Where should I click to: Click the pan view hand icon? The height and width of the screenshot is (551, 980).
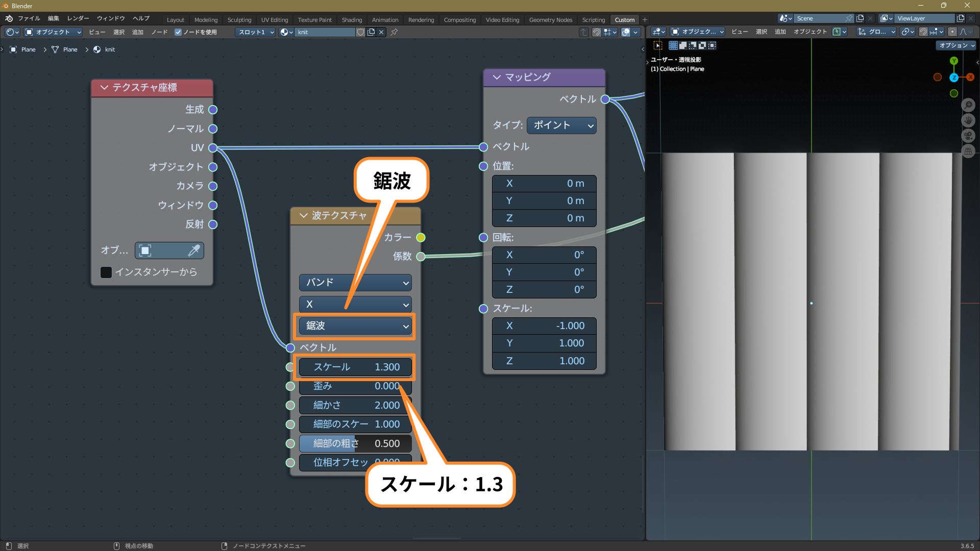(968, 120)
